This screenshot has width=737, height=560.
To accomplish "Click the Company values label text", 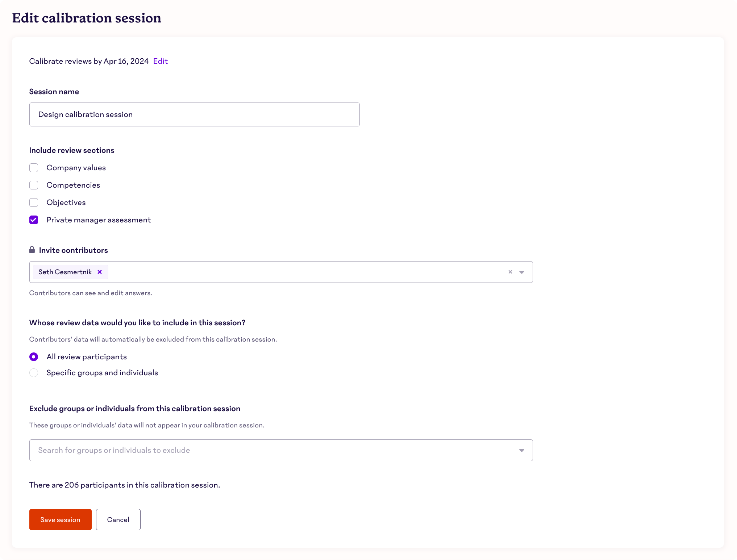I will [x=76, y=168].
